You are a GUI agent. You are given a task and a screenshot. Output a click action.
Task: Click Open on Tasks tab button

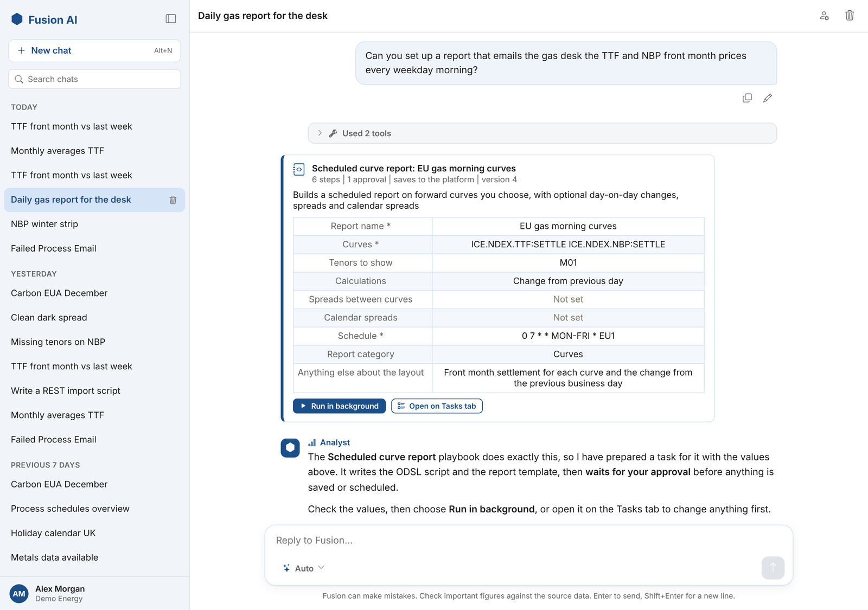(437, 406)
